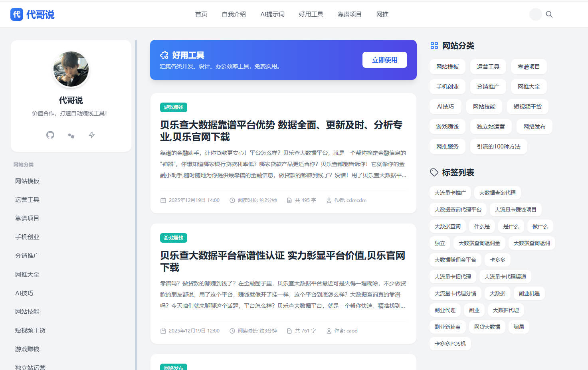Open the AI提示词 navigation menu item
The image size is (588, 370).
pos(272,14)
